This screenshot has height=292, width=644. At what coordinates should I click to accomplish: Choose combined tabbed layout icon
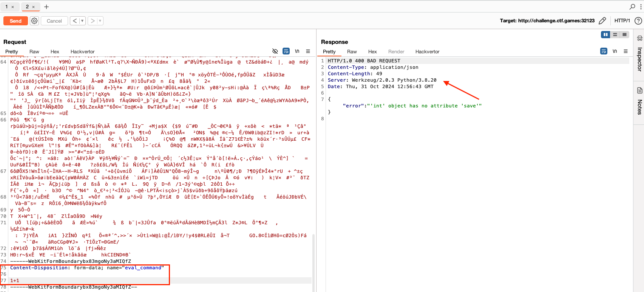point(624,34)
